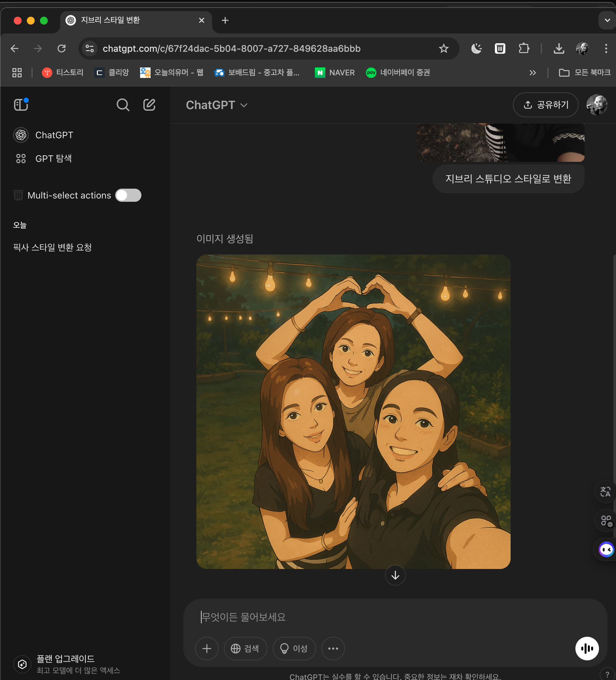
Task: Click the 공유하기 share button
Action: (x=546, y=105)
